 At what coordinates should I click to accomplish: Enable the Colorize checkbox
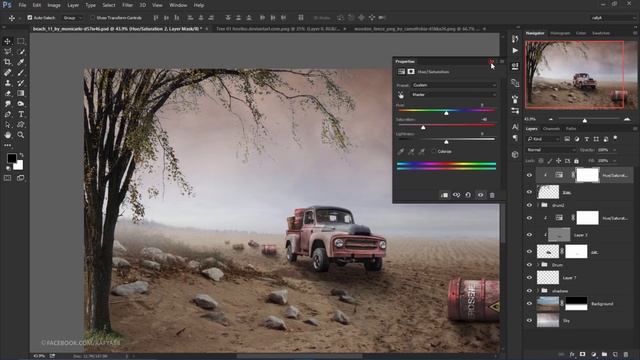coord(433,151)
